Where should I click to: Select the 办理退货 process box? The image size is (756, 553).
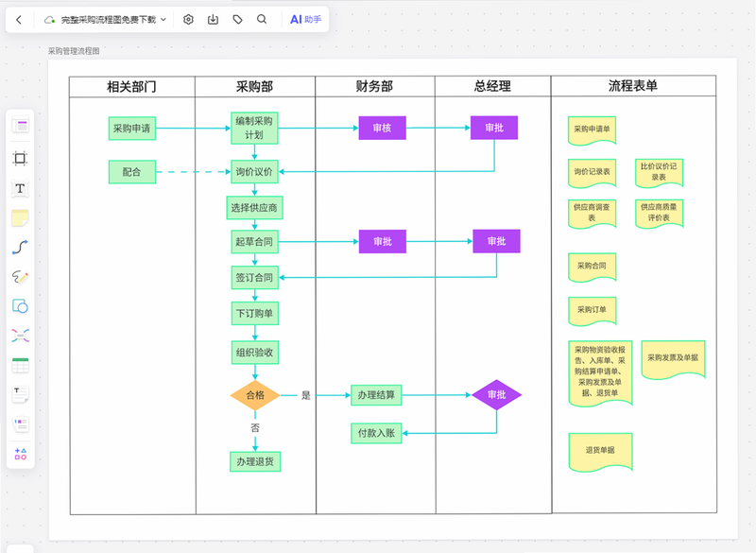click(255, 461)
